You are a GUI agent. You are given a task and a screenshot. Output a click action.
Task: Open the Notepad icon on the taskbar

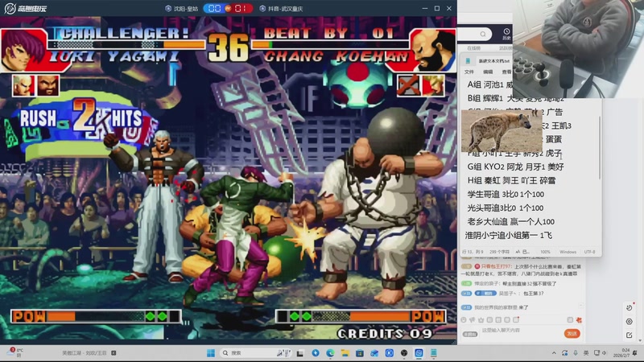[434, 353]
